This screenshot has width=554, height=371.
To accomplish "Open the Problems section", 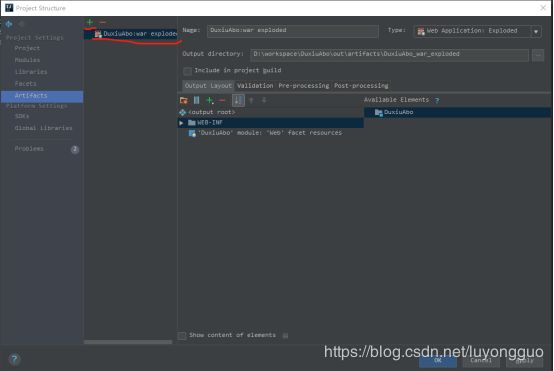I will click(x=29, y=149).
